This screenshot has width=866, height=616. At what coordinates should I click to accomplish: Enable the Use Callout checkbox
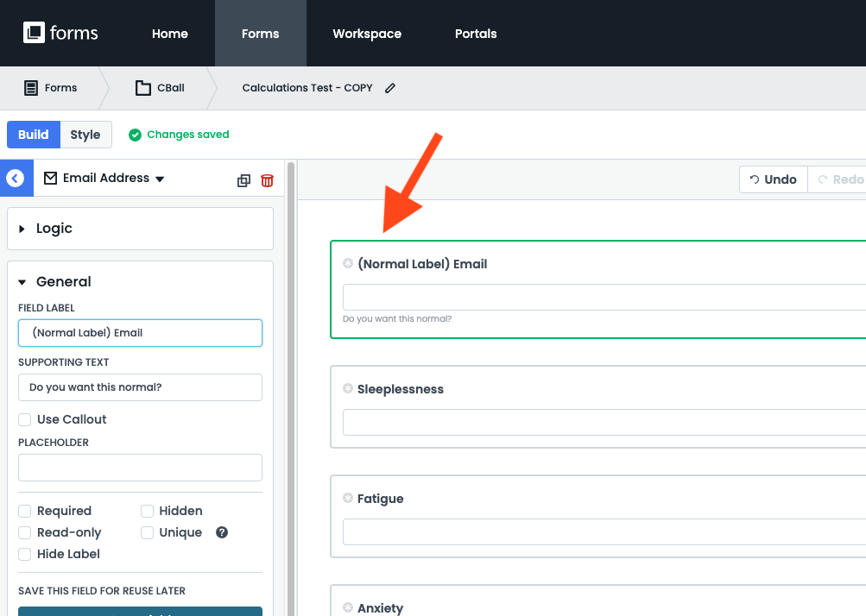pyautogui.click(x=25, y=419)
